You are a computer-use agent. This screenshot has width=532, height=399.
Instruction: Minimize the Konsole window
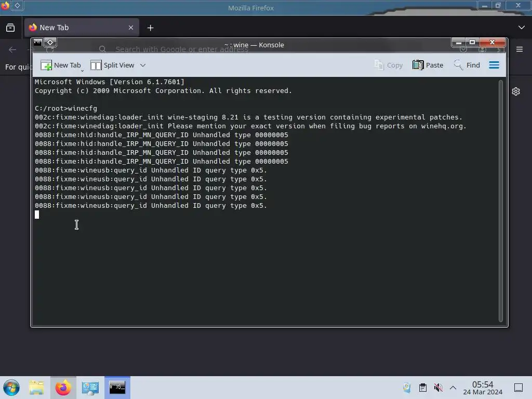458,43
